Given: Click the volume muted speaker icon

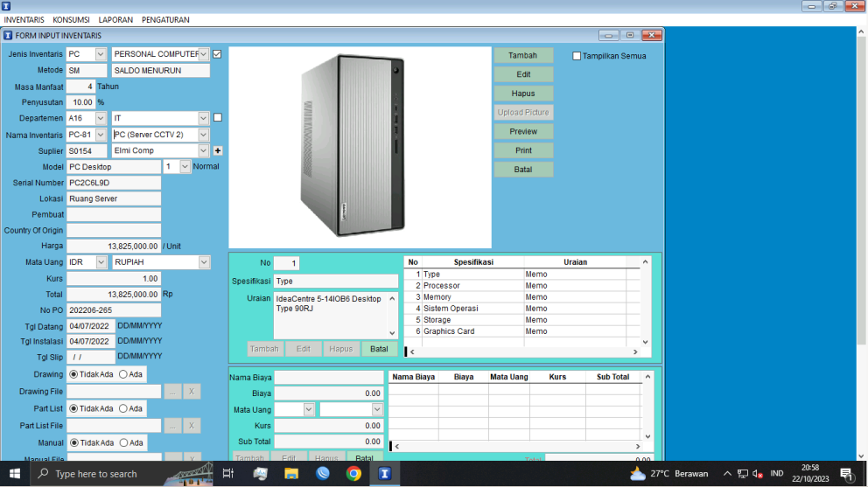Looking at the screenshot, I should pos(757,473).
